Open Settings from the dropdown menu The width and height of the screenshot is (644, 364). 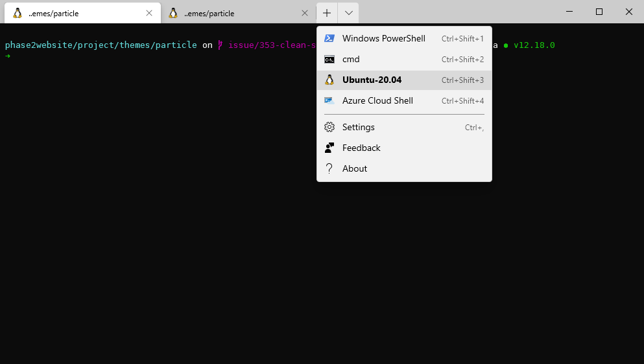[404, 127]
